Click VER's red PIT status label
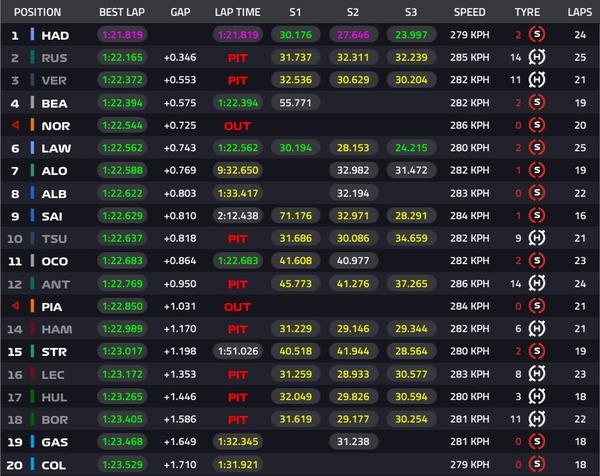 [x=237, y=81]
